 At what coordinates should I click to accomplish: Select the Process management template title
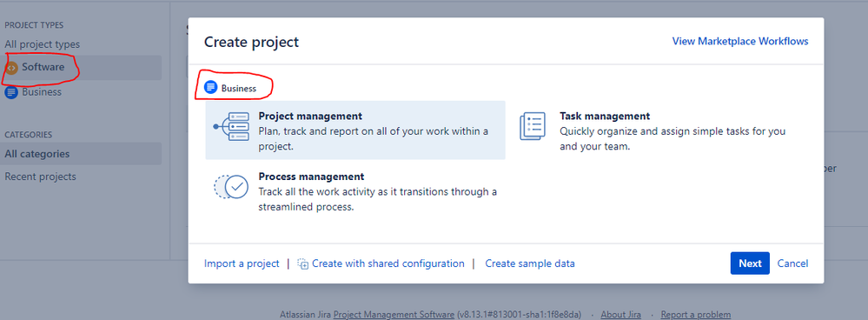click(x=312, y=177)
